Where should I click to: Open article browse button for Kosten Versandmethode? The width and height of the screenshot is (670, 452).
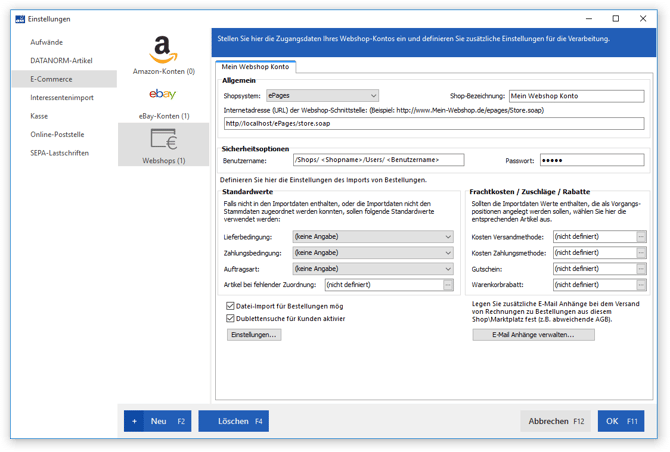click(x=641, y=237)
